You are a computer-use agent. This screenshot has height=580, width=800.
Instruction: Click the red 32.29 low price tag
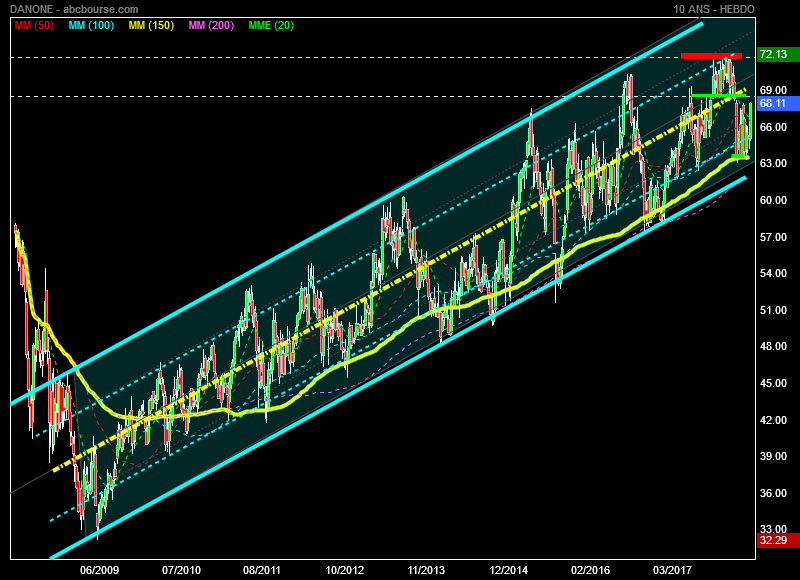click(778, 540)
